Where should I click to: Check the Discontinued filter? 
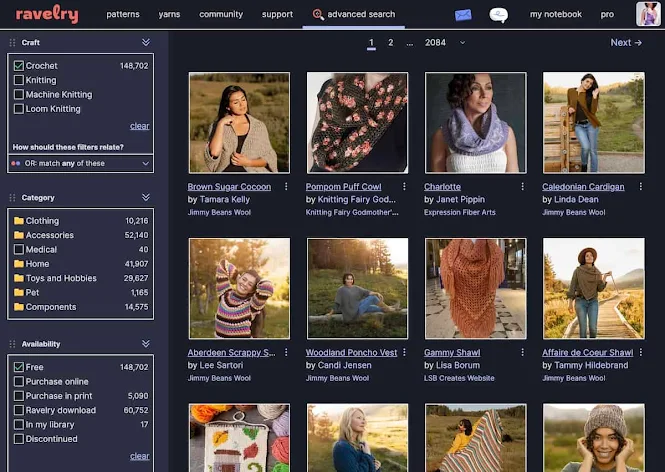point(19,439)
